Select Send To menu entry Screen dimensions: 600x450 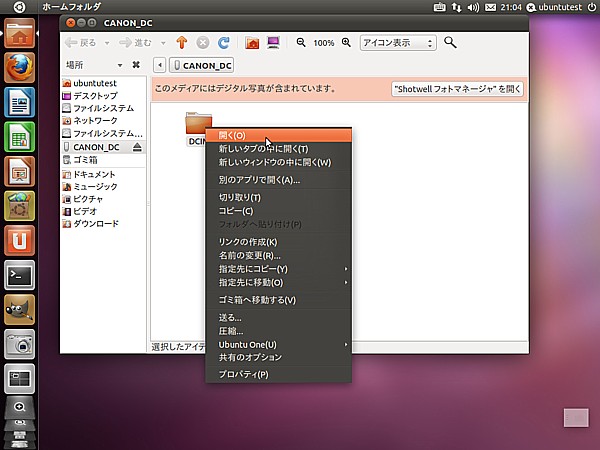[x=279, y=317]
